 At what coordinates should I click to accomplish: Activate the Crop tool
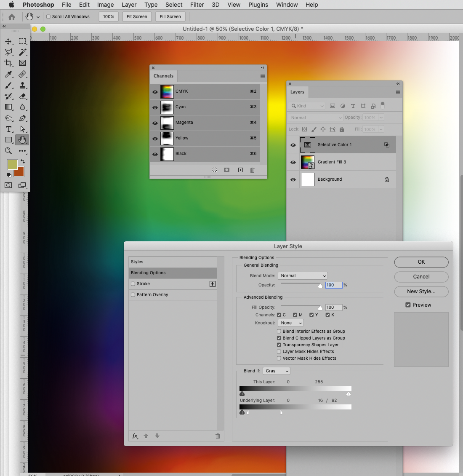9,63
